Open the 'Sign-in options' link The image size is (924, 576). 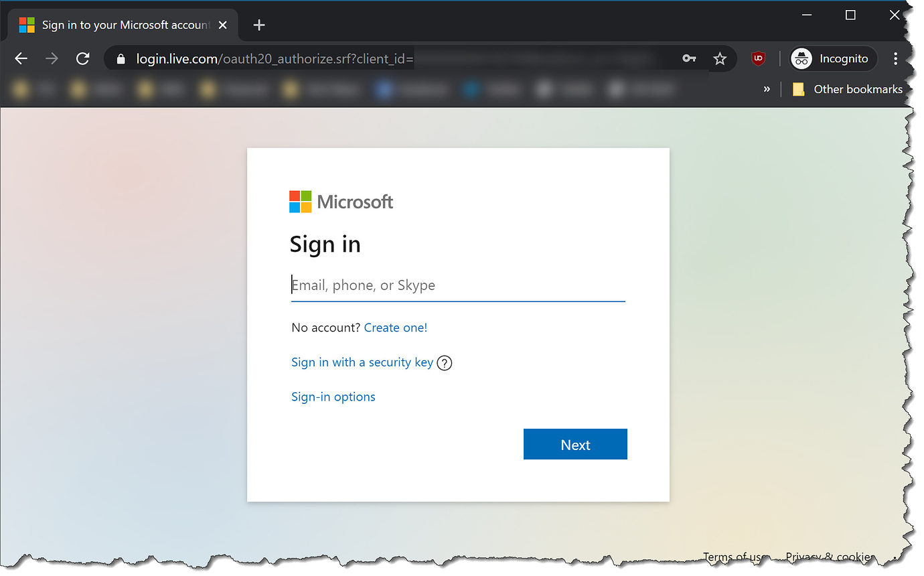[x=333, y=397]
